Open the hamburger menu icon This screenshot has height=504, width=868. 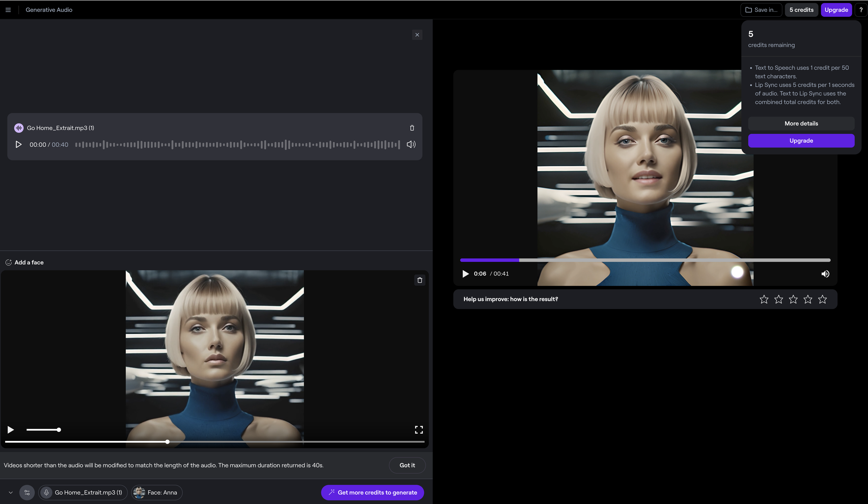pyautogui.click(x=8, y=10)
